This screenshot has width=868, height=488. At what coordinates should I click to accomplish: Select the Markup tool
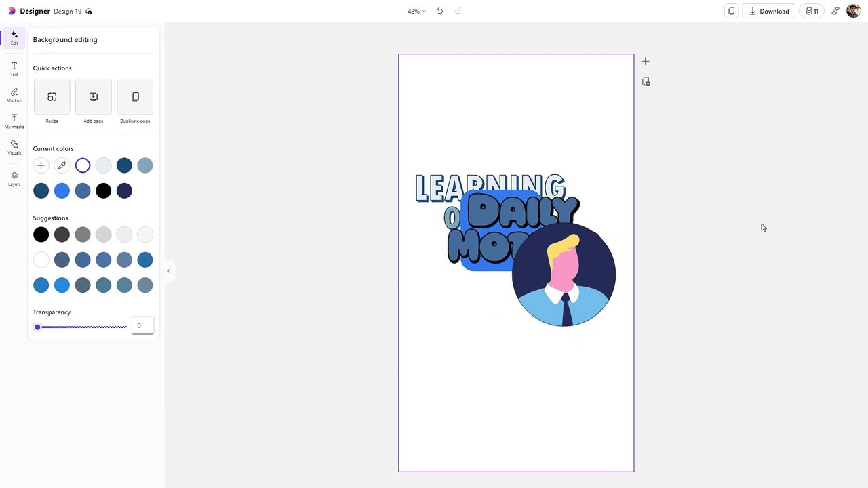click(14, 95)
